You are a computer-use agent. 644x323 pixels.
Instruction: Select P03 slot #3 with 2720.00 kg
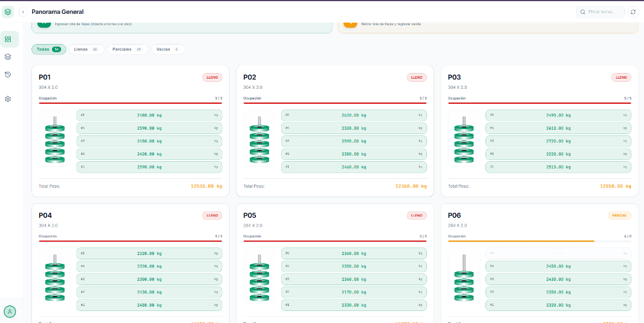click(x=558, y=141)
